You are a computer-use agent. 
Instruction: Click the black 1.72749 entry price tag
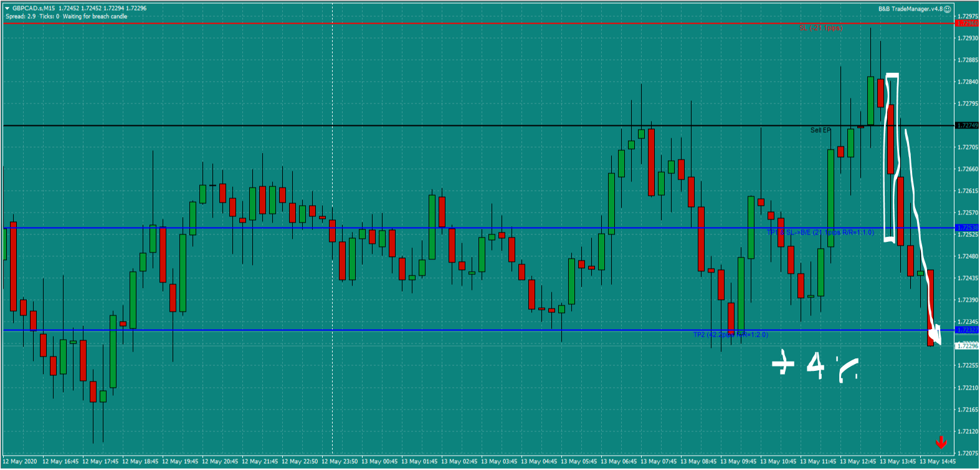(x=967, y=126)
